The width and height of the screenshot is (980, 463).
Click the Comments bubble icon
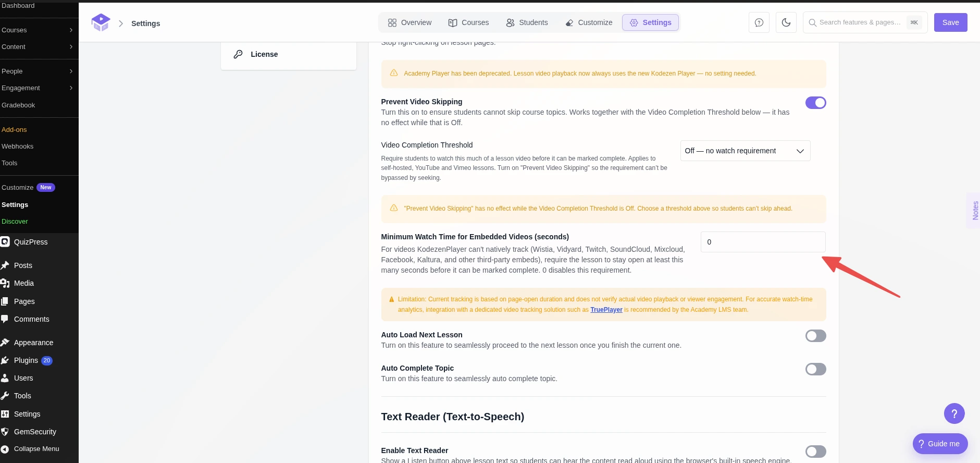(5, 319)
